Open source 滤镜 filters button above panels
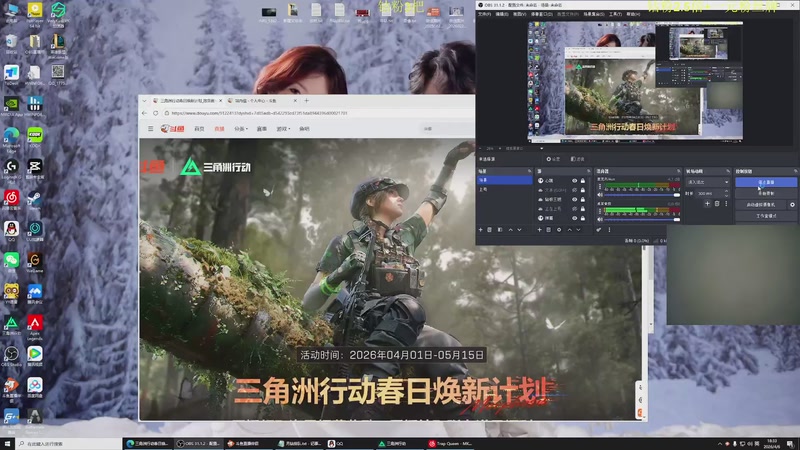 [578, 159]
